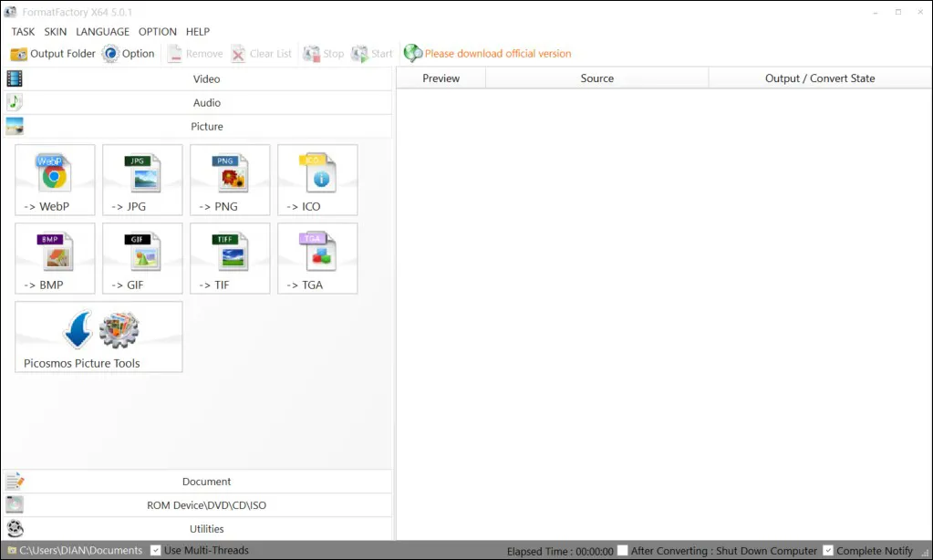Click the Source column header
Screen dimensions: 933x560
[x=596, y=78]
